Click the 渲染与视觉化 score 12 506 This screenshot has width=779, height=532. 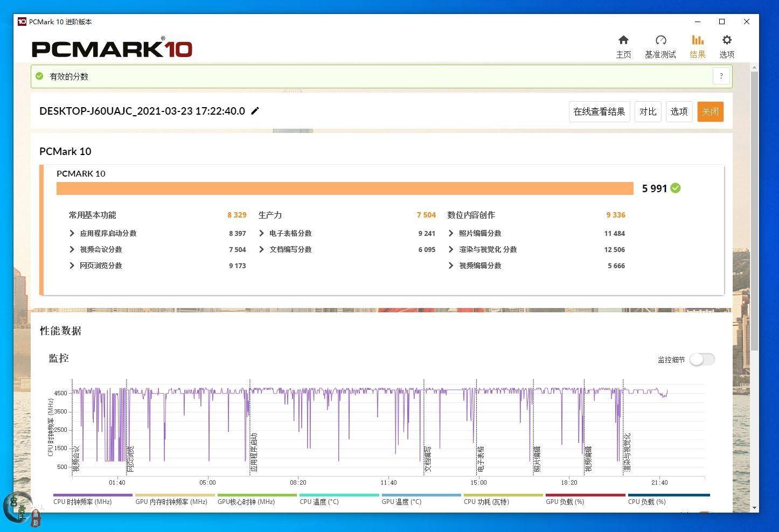[615, 249]
